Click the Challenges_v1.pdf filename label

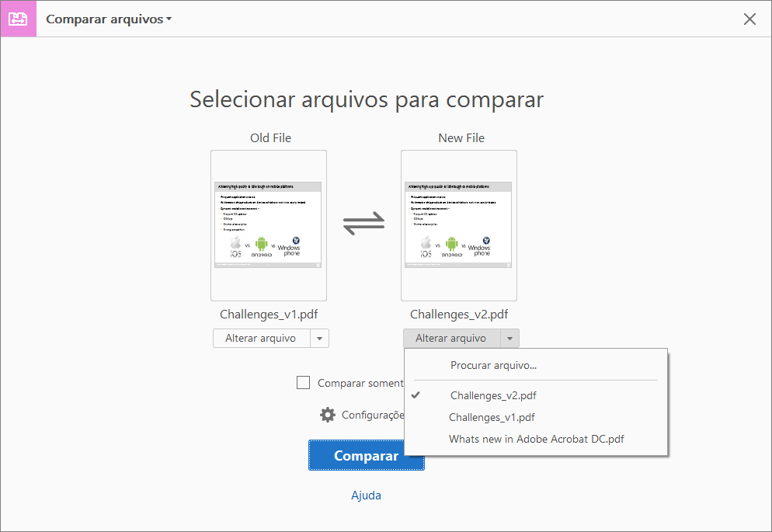(x=269, y=315)
